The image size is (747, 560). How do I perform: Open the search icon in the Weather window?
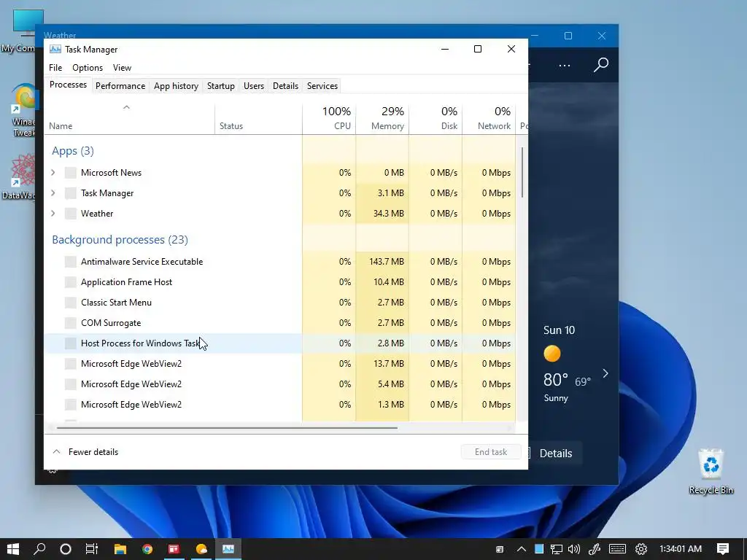coord(601,65)
